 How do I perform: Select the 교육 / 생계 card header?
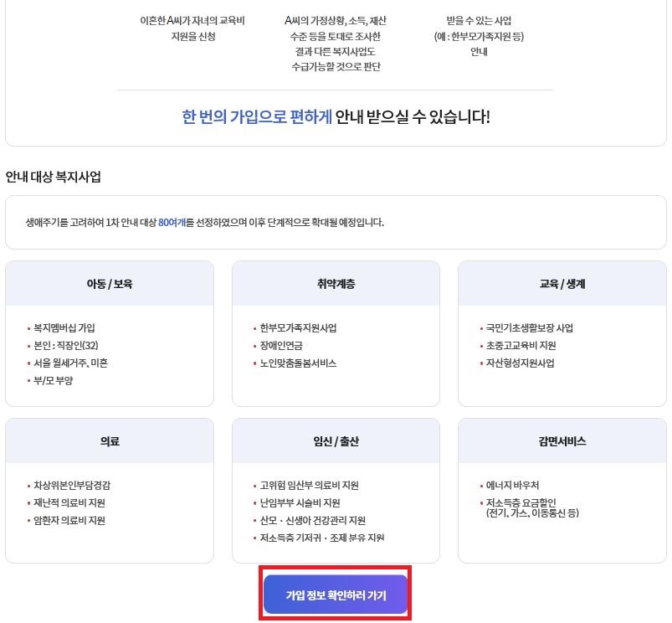562,283
